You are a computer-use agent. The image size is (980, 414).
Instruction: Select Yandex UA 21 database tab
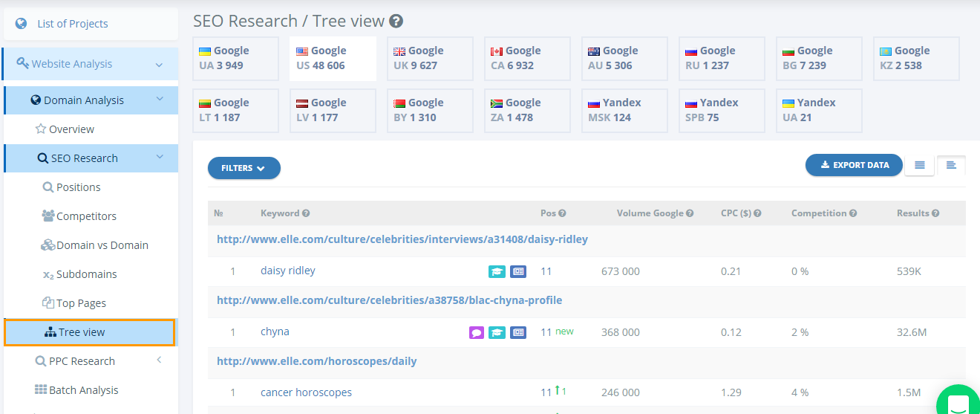coord(819,111)
